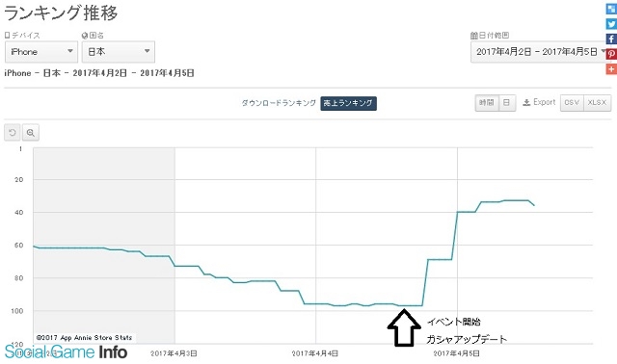Share via the Twitter bird icon

coord(611,24)
